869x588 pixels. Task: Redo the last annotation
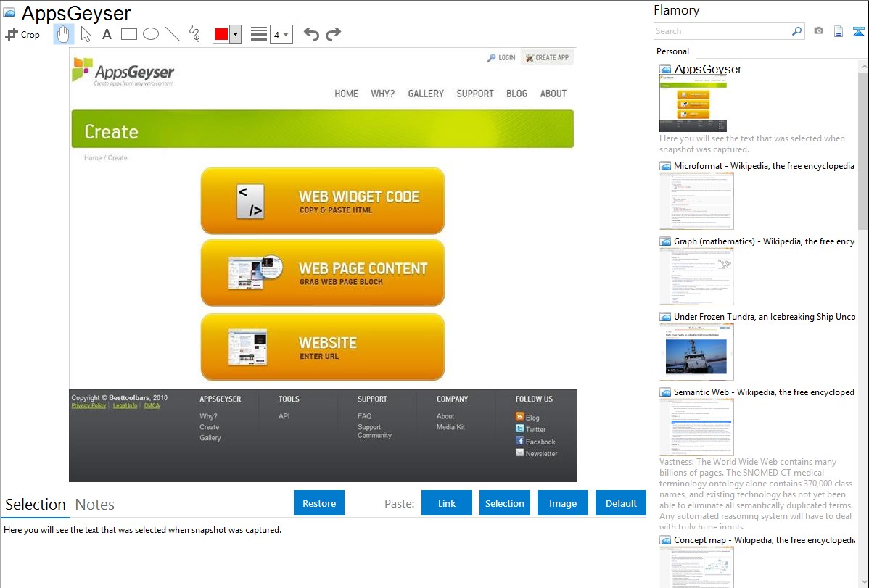pyautogui.click(x=333, y=34)
